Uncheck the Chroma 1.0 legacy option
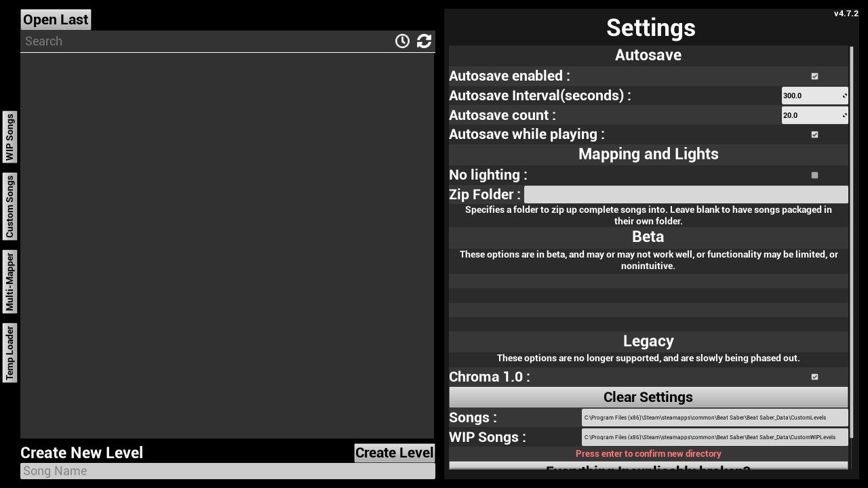This screenshot has height=488, width=868. [814, 377]
